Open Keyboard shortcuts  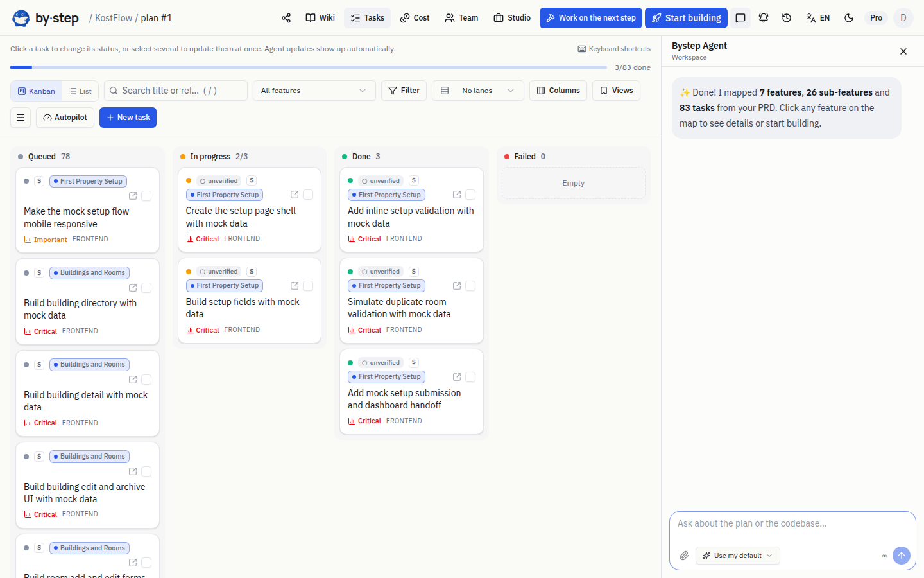614,49
